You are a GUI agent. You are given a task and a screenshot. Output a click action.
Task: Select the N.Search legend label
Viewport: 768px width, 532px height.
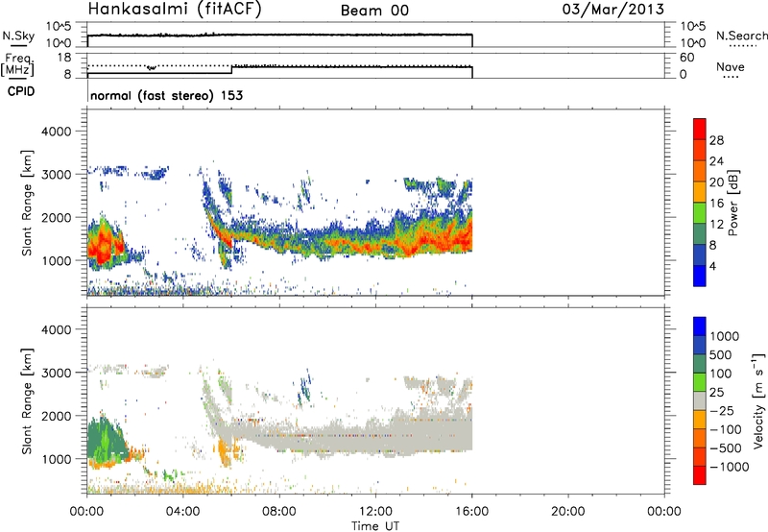point(741,36)
